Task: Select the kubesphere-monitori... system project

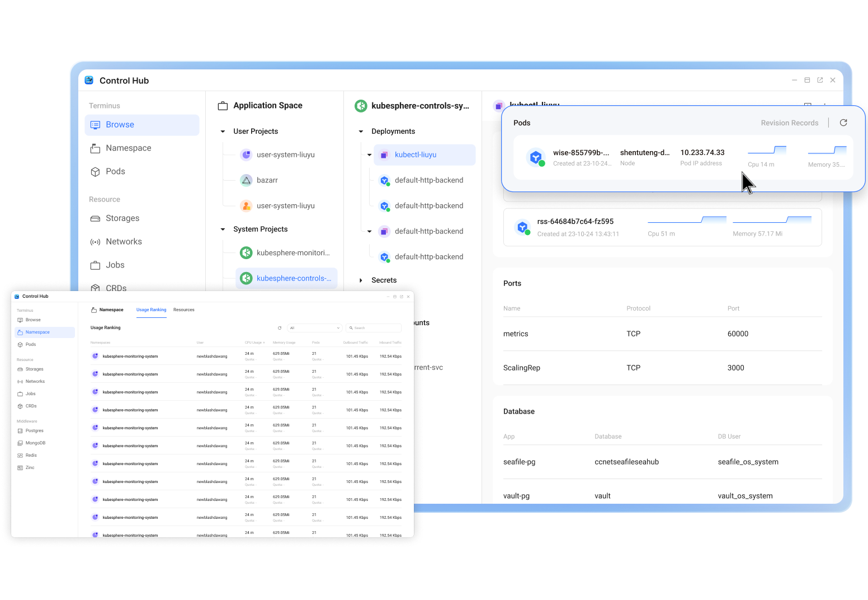Action: 293,253
